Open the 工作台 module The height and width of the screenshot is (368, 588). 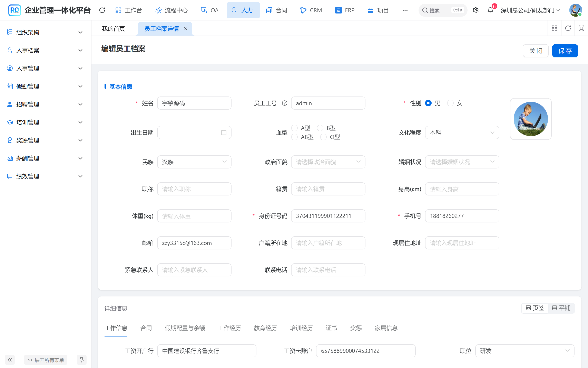pyautogui.click(x=129, y=10)
